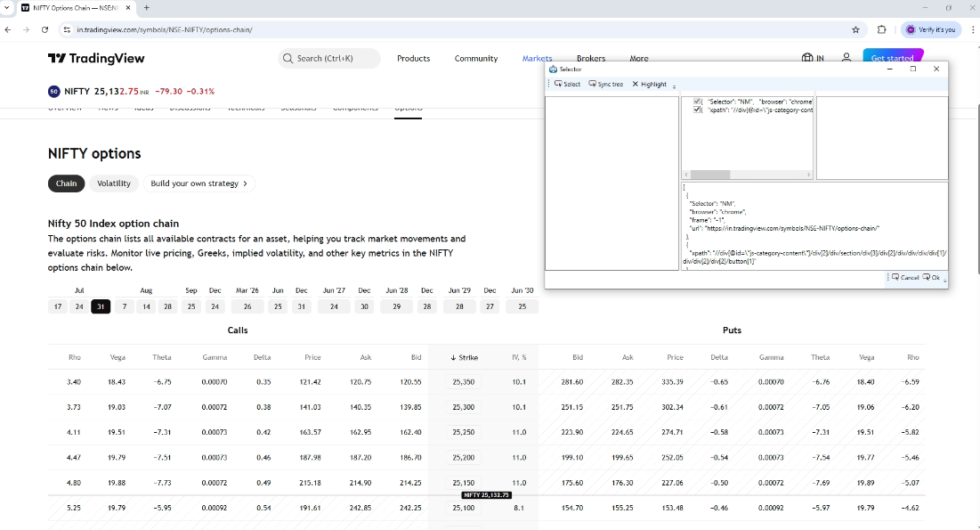Select the Jul 24 expiry date

(x=79, y=306)
